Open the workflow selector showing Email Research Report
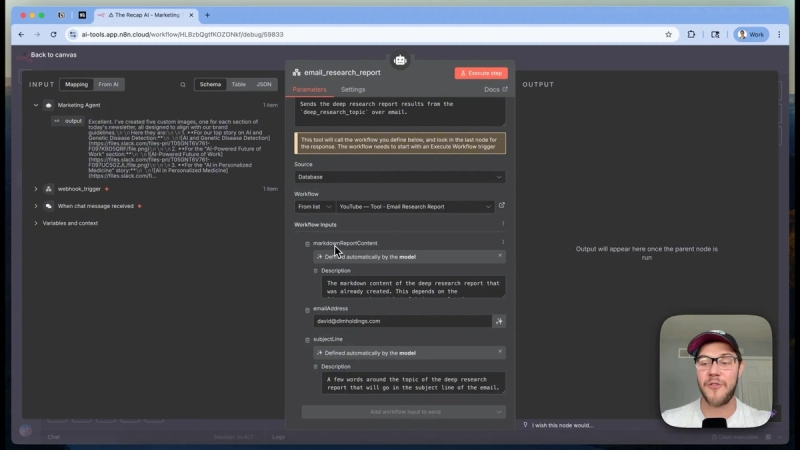800x450 pixels. (x=415, y=207)
